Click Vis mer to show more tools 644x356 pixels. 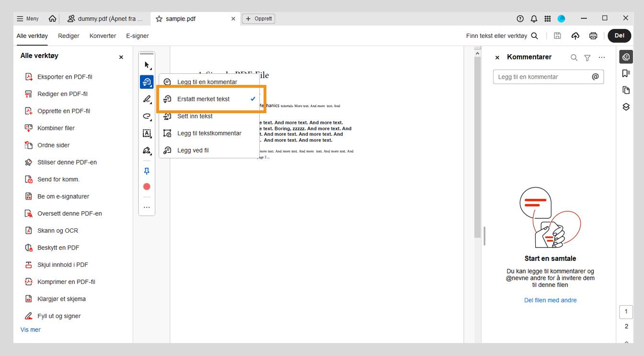31,330
